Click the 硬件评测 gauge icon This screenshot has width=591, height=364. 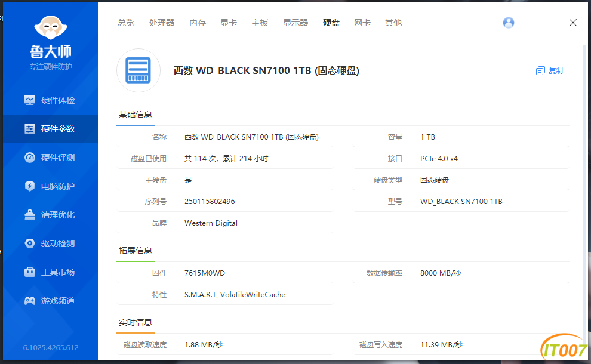point(30,158)
